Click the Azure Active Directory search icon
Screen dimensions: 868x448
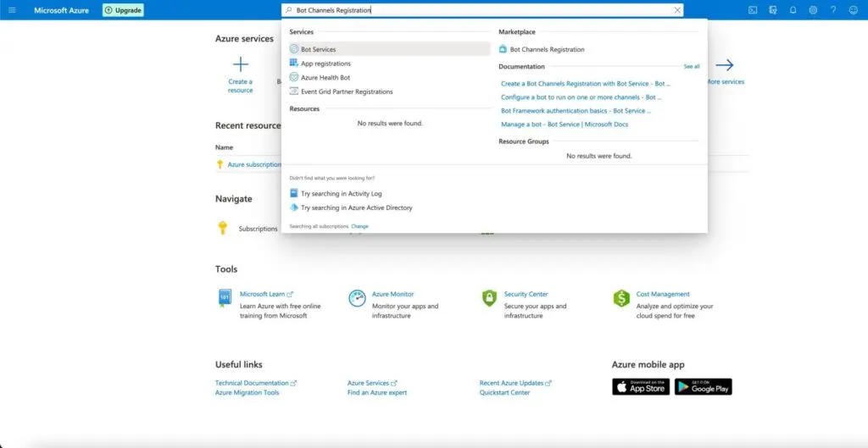coord(294,207)
